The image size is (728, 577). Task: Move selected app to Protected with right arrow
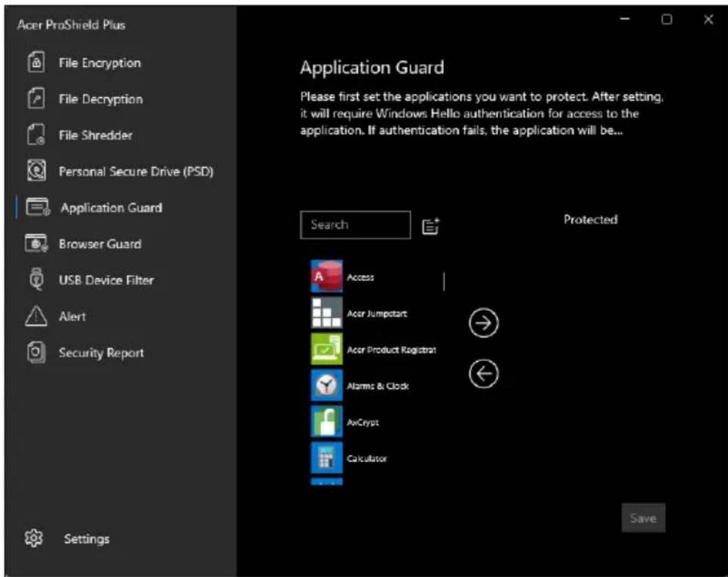tap(484, 323)
